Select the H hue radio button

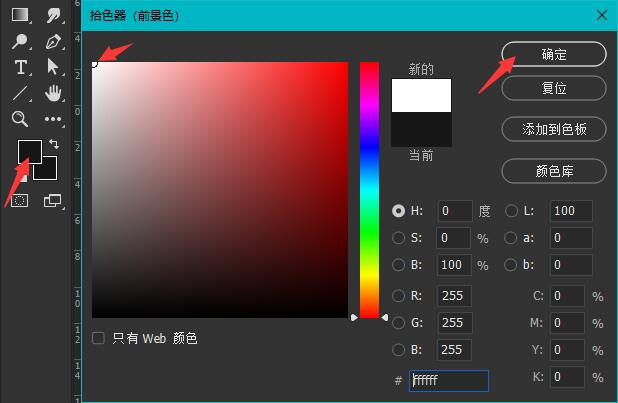click(398, 211)
